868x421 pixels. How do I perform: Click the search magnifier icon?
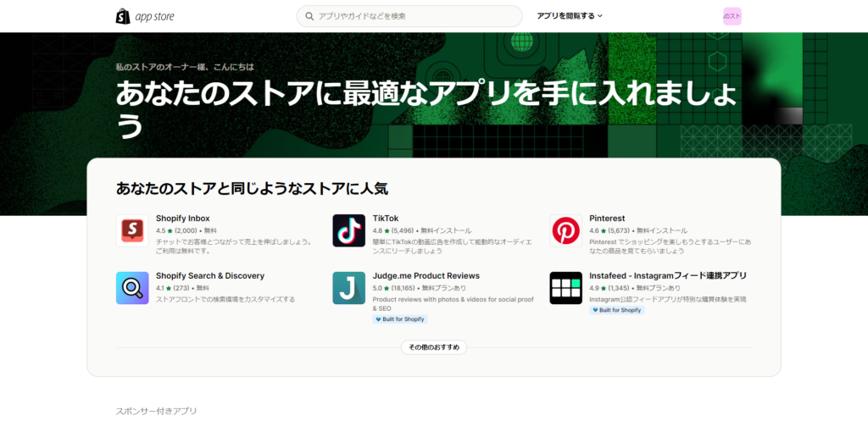point(309,17)
